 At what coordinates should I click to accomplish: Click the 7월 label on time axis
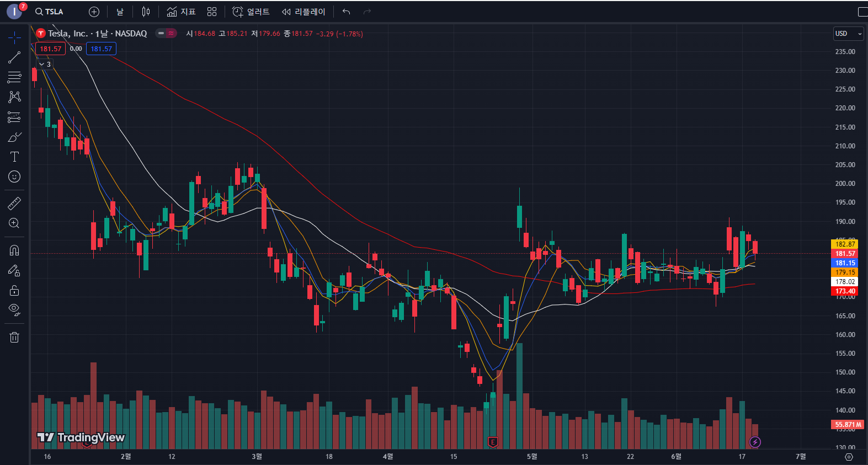pyautogui.click(x=801, y=456)
